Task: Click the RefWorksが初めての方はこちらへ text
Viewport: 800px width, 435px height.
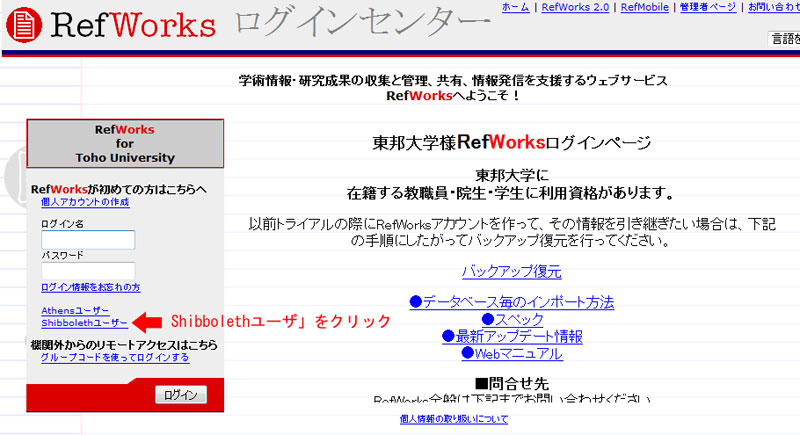Action: 119,189
